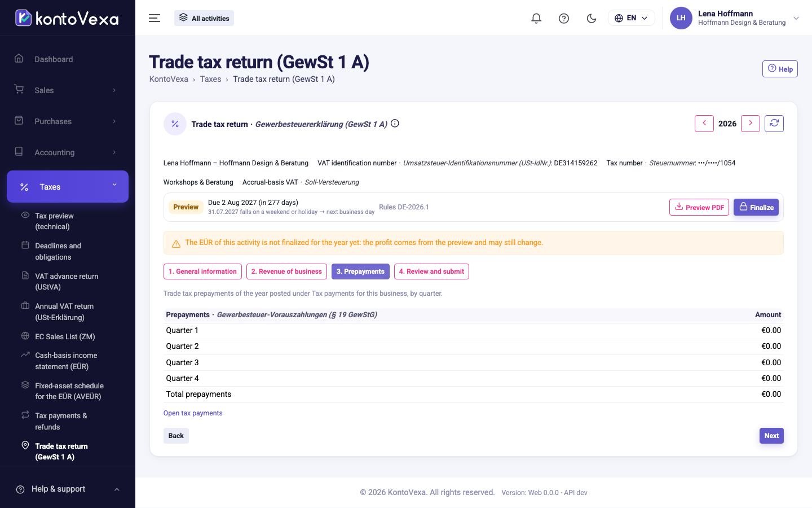Go to Dashboard in sidebar

(68, 59)
